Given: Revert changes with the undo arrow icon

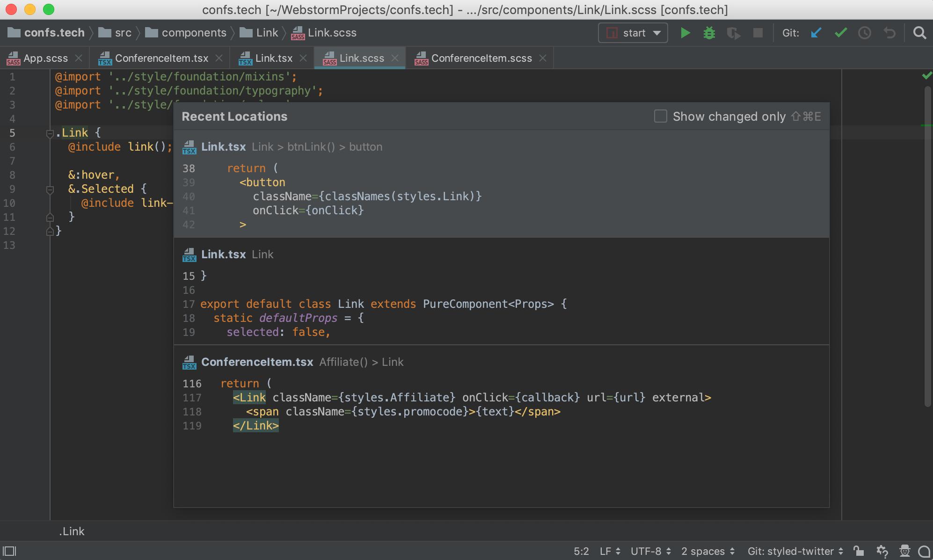Looking at the screenshot, I should coord(889,33).
